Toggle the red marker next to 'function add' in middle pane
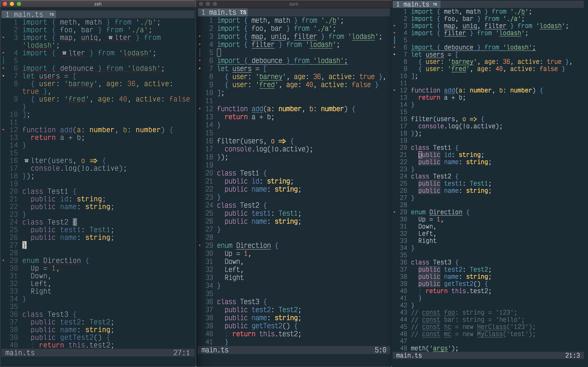Viewport: 588px width, 367px height. coord(200,109)
